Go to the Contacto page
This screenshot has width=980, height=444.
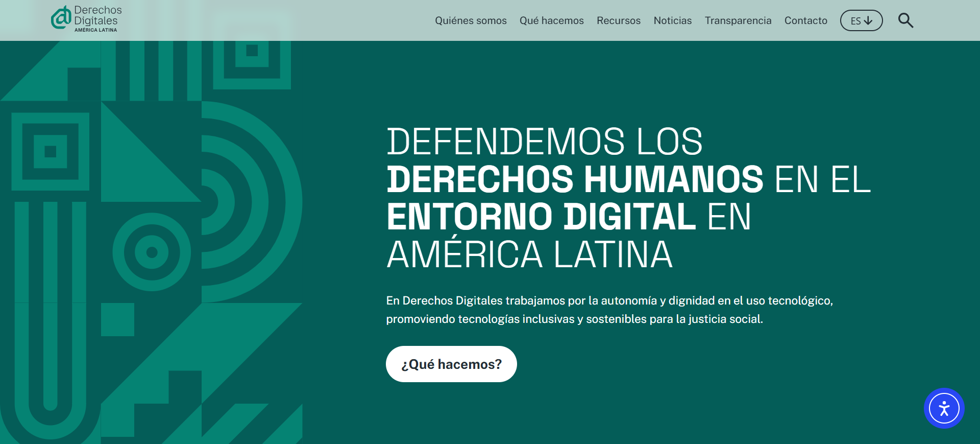click(x=806, y=20)
